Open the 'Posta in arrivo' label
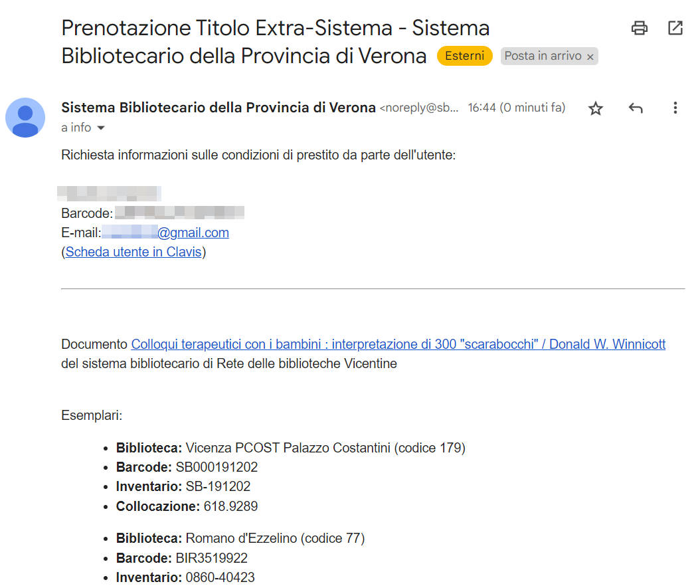Viewport: 700px width, 588px height. point(543,56)
